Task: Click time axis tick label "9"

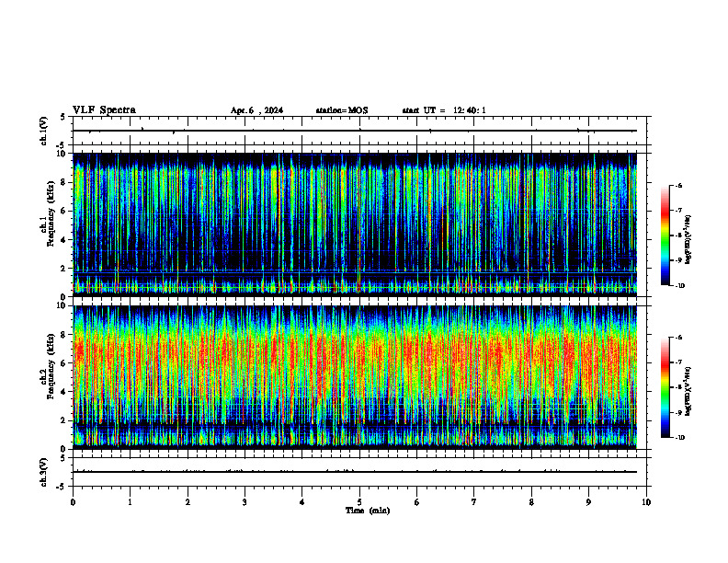Action: coord(588,502)
